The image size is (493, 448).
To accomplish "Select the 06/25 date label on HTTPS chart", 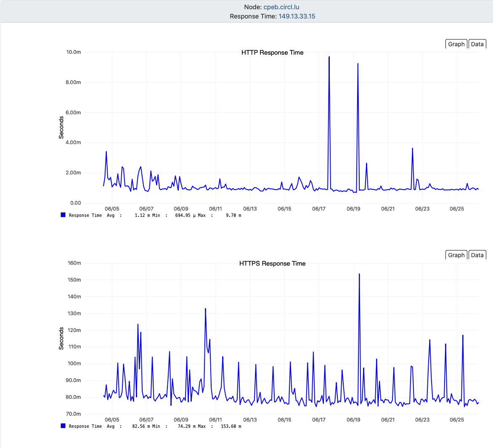I will point(456,420).
